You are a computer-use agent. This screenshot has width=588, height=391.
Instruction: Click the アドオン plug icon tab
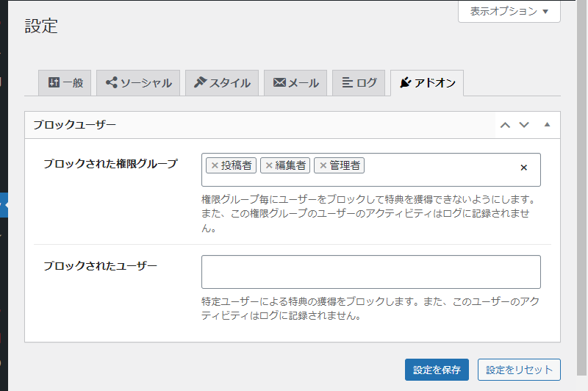pos(427,83)
